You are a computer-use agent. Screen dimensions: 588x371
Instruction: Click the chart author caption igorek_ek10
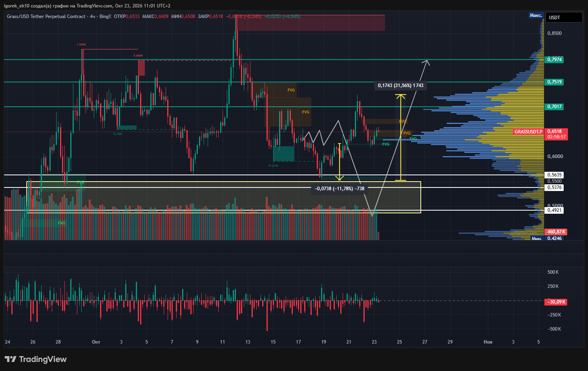tap(16, 6)
